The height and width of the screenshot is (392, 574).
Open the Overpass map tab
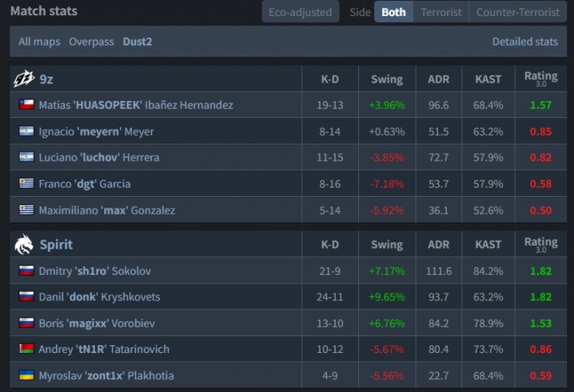[x=92, y=41]
